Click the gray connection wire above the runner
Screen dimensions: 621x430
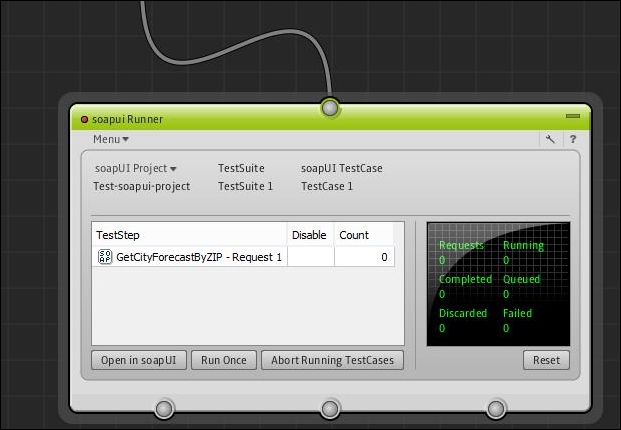(x=238, y=45)
